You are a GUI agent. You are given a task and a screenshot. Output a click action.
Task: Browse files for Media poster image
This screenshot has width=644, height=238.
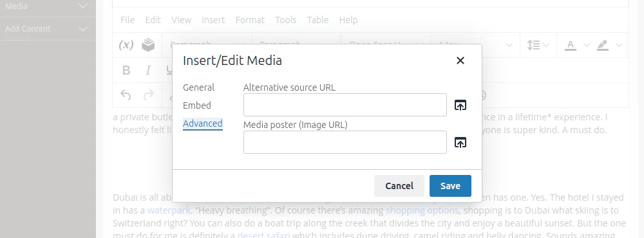460,142
